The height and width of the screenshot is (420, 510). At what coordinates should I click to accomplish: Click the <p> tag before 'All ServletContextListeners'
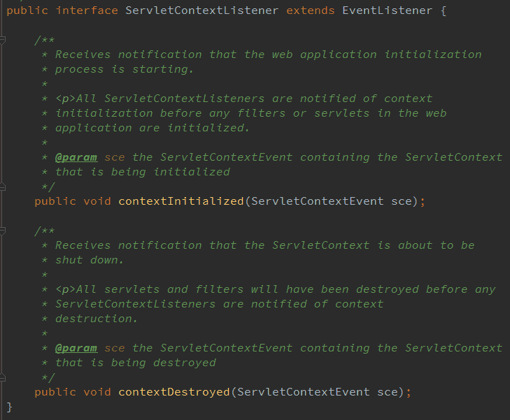66,99
